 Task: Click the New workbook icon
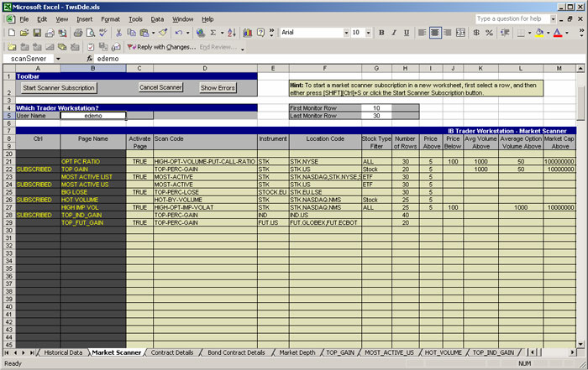12,33
